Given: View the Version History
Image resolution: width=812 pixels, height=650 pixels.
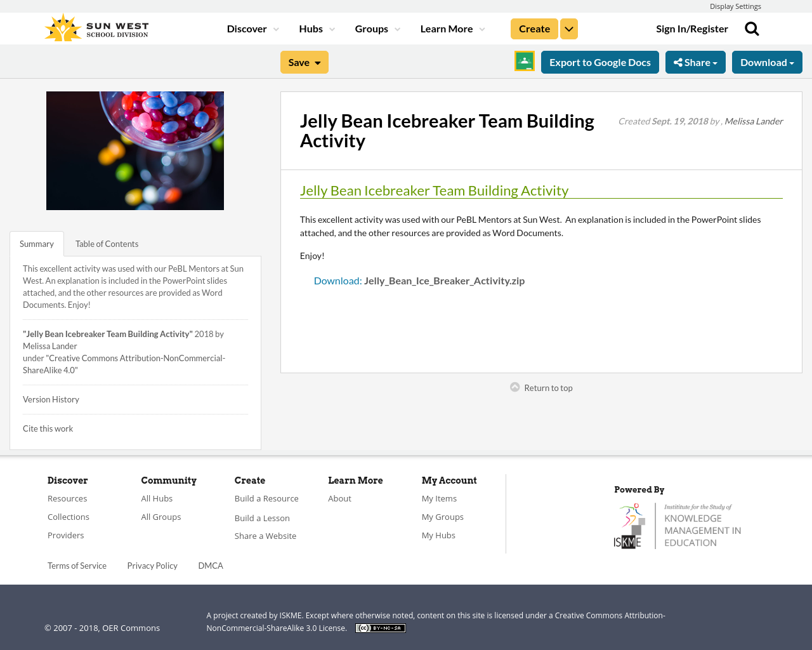Looking at the screenshot, I should 51,399.
